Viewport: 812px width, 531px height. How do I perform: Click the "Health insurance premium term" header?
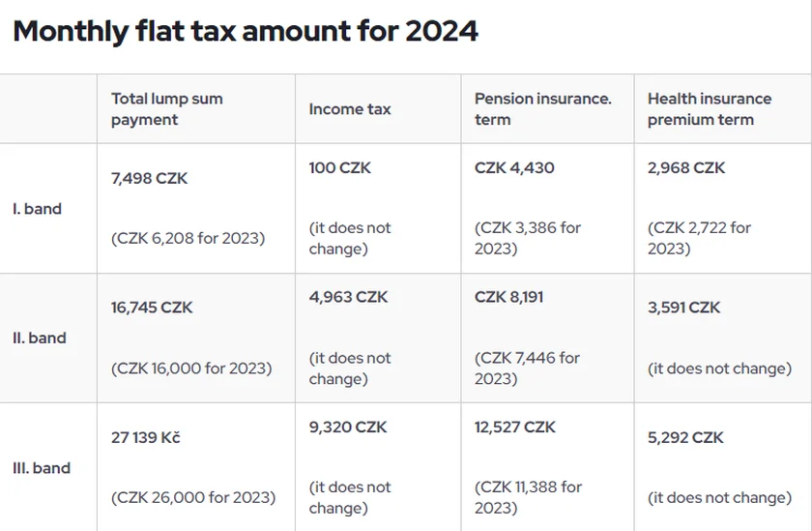pos(710,109)
